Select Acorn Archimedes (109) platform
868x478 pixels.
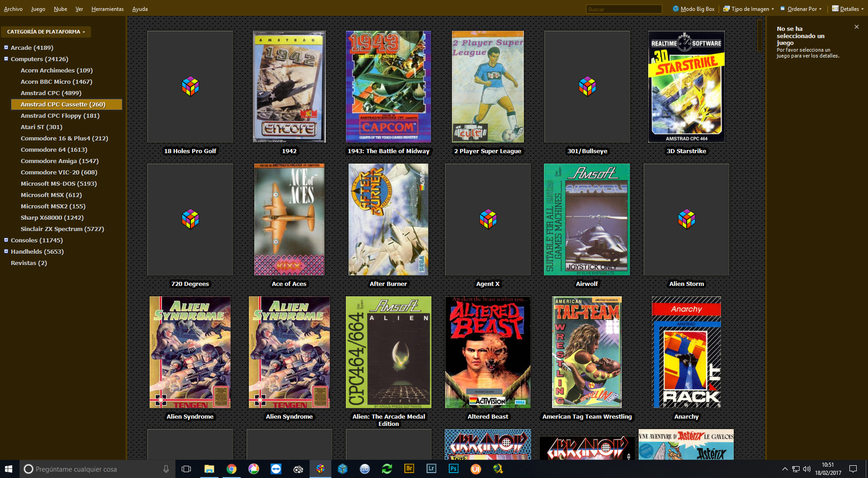pyautogui.click(x=57, y=70)
